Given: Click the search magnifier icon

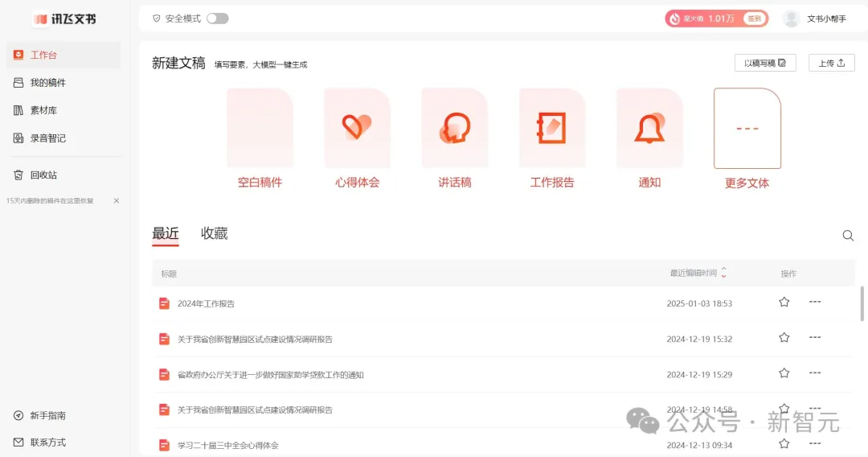Looking at the screenshot, I should (848, 236).
